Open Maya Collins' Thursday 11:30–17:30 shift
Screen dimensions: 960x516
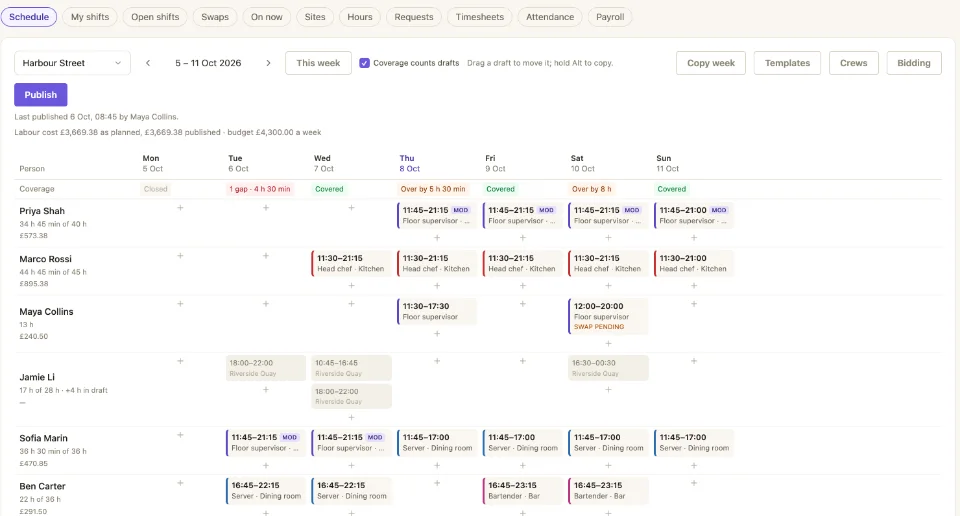coord(437,311)
